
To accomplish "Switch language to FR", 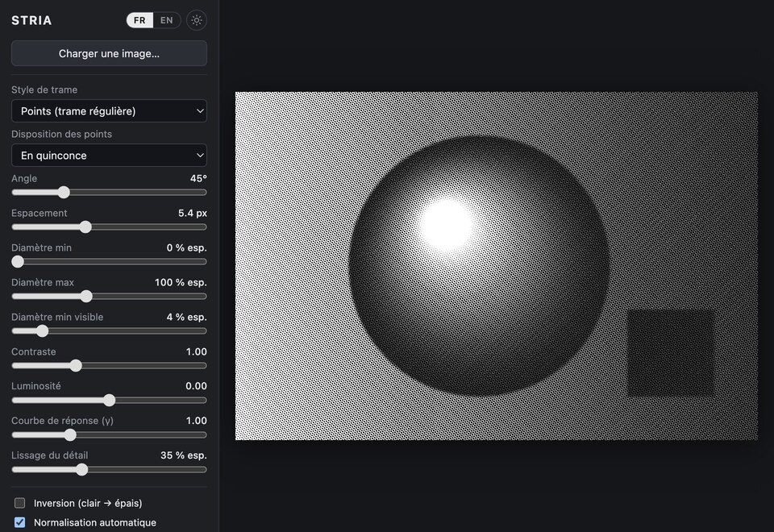I will pyautogui.click(x=139, y=20).
